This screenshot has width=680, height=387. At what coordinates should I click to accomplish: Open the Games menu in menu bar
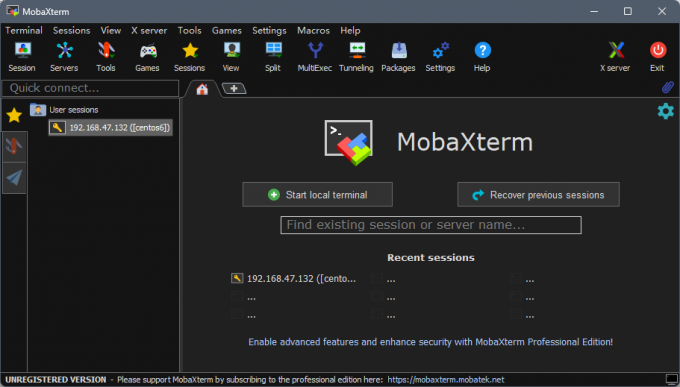tap(227, 30)
